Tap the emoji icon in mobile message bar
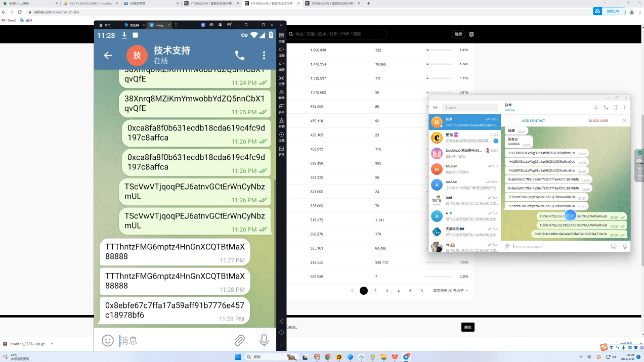The image size is (644, 362). (x=108, y=341)
